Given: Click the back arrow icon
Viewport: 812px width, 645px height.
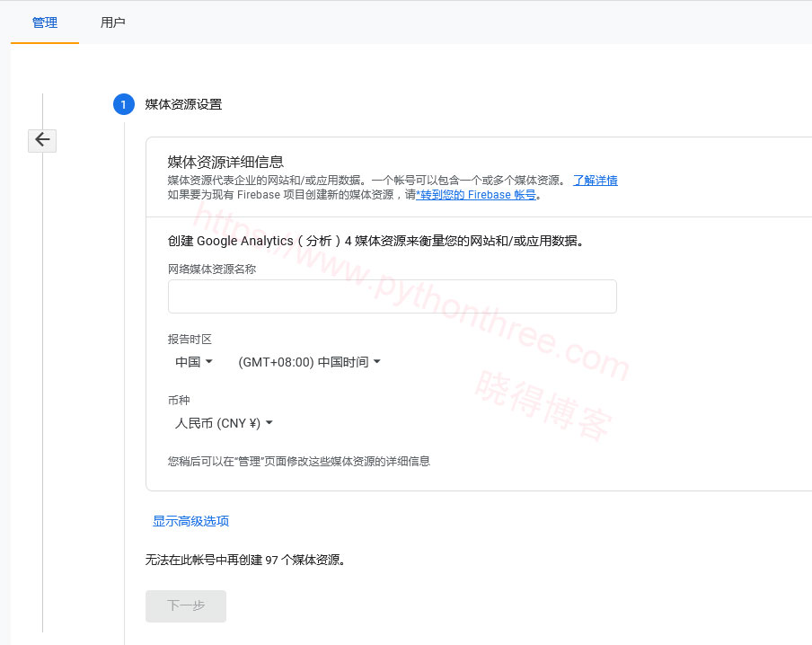Looking at the screenshot, I should tap(42, 140).
